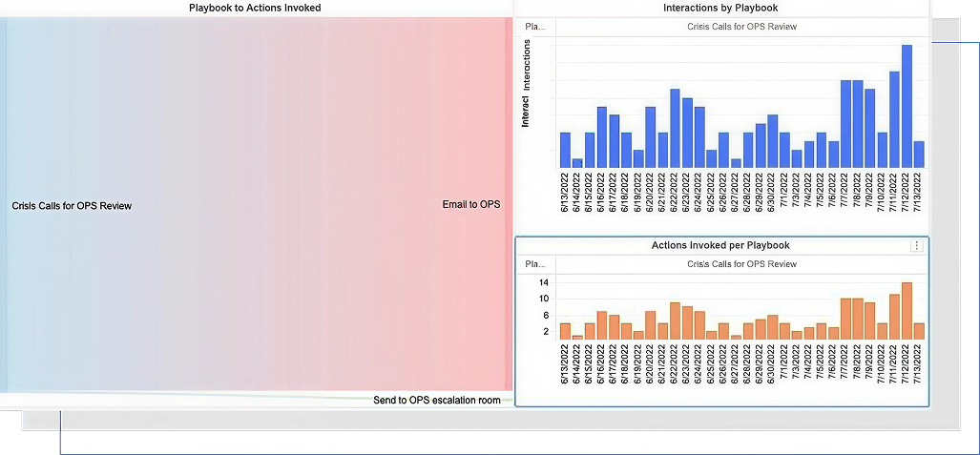Click the Playbook to Actions Invoked chart title
Screen dimensions: 980x455
(x=255, y=9)
